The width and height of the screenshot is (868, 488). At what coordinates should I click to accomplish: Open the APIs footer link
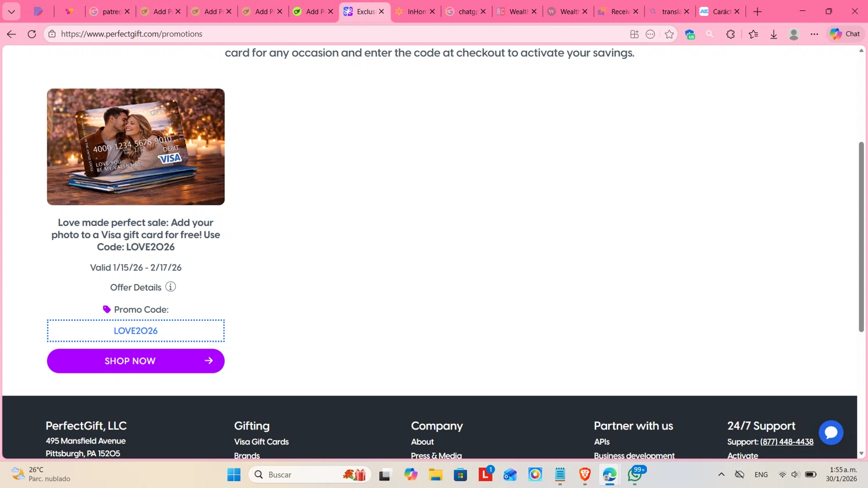tap(601, 442)
